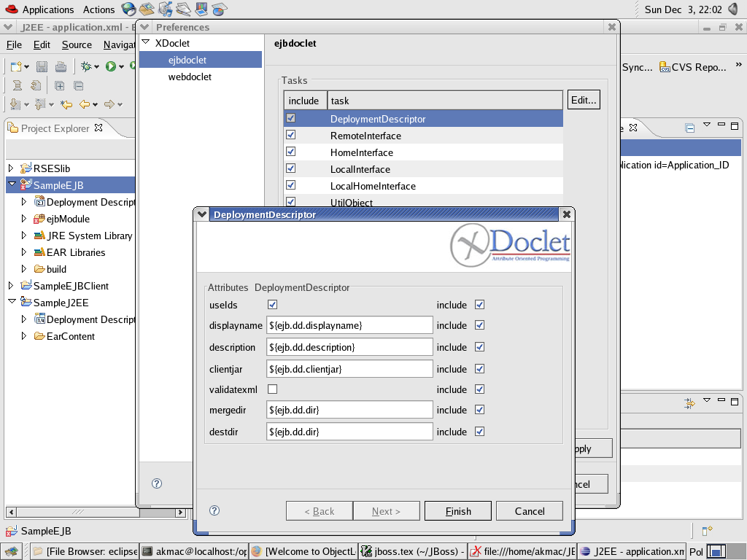Switch to the jboss.tex taskbar window
The height and width of the screenshot is (560, 747).
point(413,551)
